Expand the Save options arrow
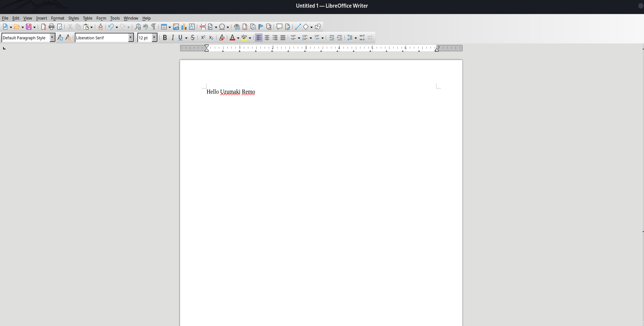Viewport: 644px width, 326px height. coord(34,27)
